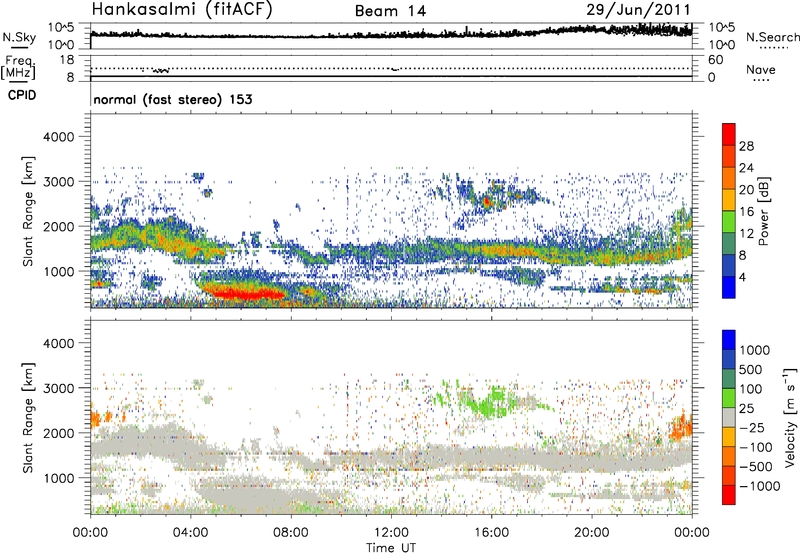Image resolution: width=800 pixels, height=554 pixels.
Task: Click Power panel 'Slant Range [km]' label
Action: coord(28,211)
